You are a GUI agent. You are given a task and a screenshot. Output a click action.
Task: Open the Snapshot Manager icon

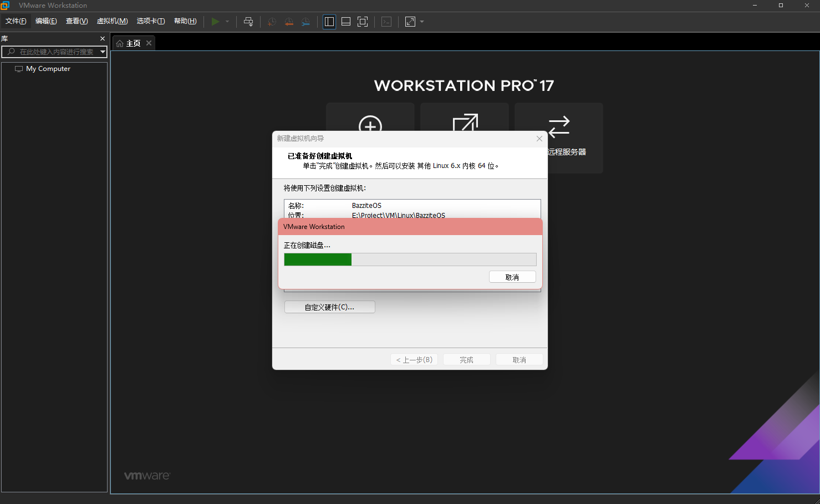(305, 22)
